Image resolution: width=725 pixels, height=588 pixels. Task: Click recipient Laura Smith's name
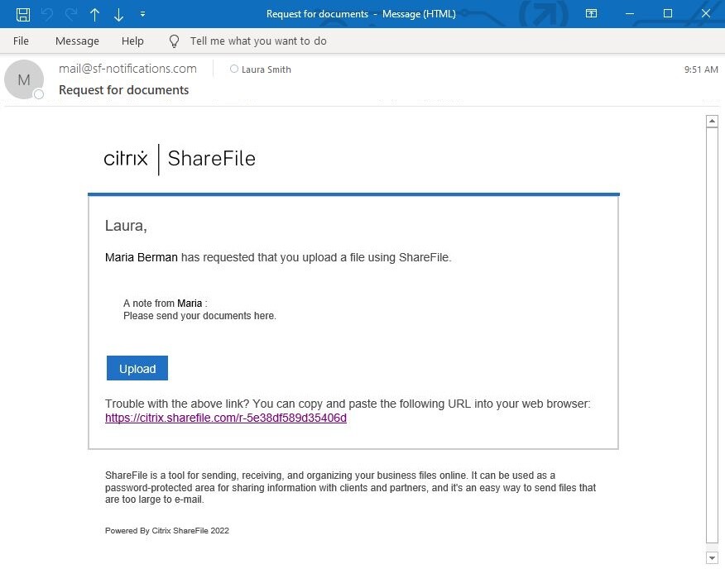(266, 69)
